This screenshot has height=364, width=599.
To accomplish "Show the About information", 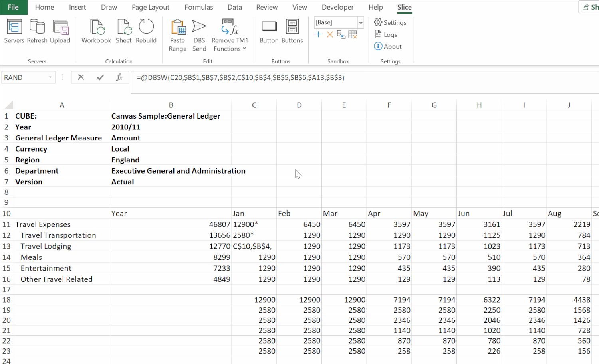I will (x=388, y=47).
